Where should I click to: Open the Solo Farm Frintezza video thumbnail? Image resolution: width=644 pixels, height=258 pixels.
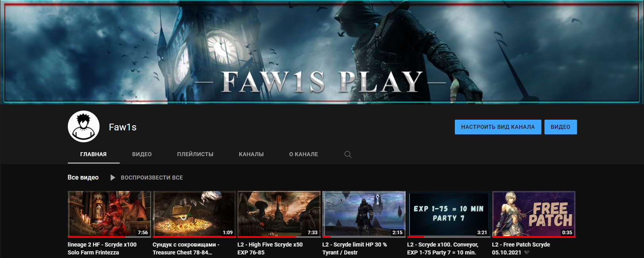[x=109, y=214]
